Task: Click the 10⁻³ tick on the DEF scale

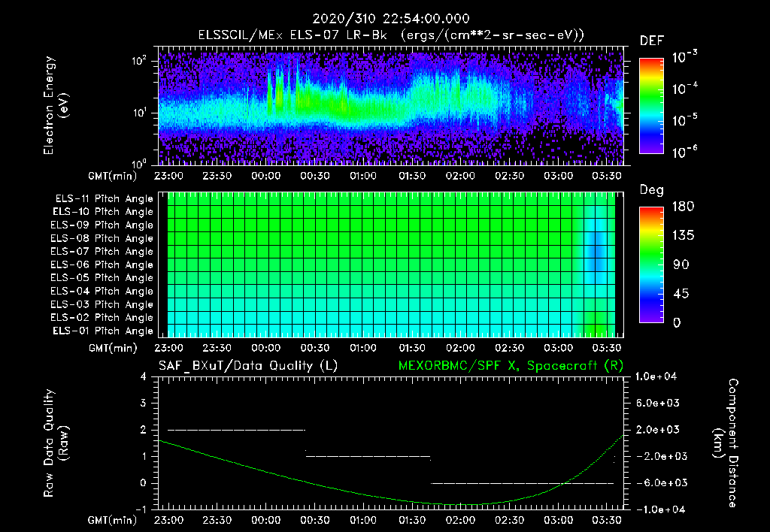Action: click(684, 56)
